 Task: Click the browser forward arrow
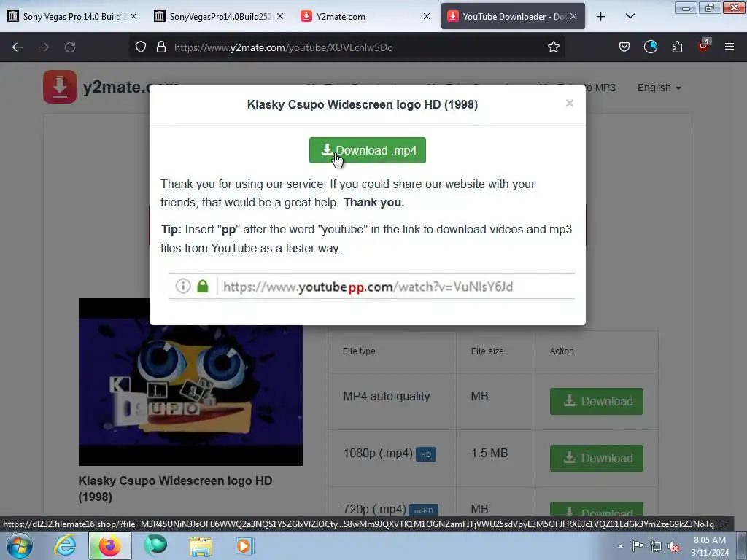pos(44,47)
